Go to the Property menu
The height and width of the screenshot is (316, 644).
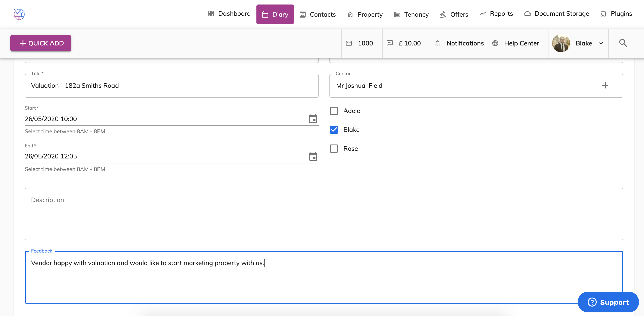coord(365,14)
